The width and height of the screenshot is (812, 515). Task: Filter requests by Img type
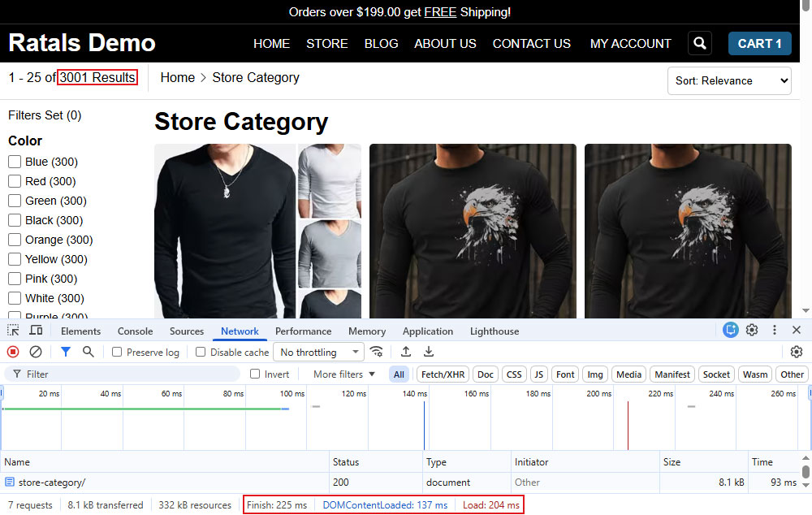tap(595, 374)
